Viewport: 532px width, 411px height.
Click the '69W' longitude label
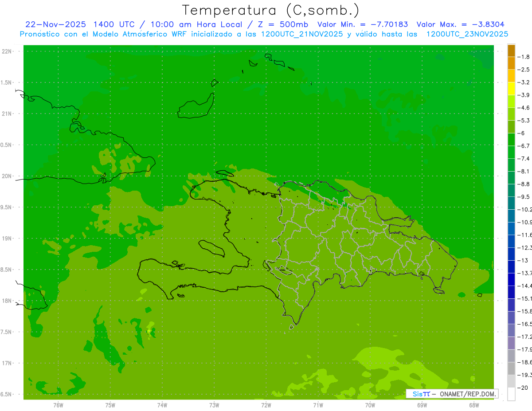422,405
